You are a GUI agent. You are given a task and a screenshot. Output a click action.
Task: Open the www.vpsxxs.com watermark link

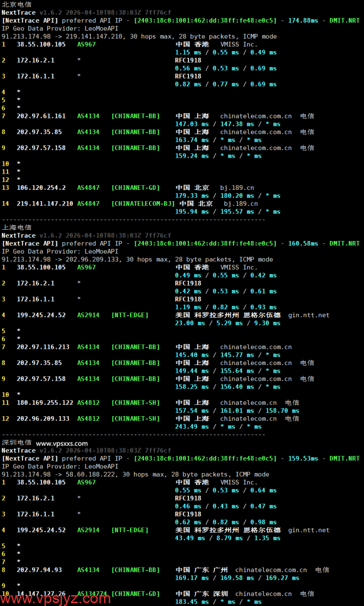coord(62,444)
